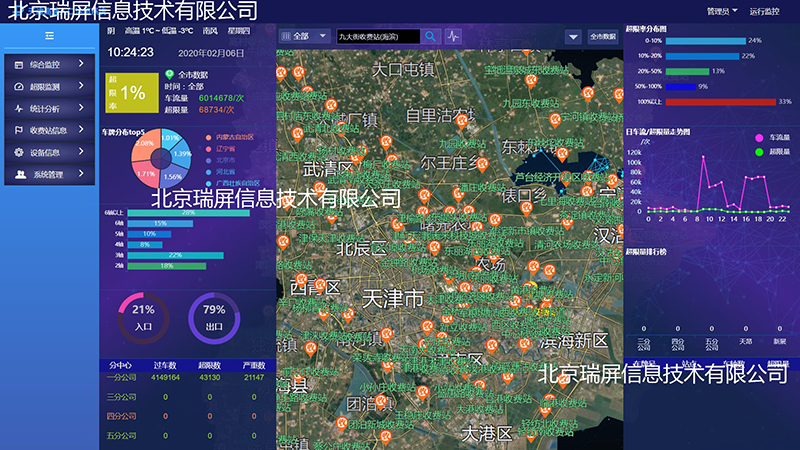Image resolution: width=800 pixels, height=450 pixels.
Task: Click the 天津市 label on the map
Action: [393, 299]
